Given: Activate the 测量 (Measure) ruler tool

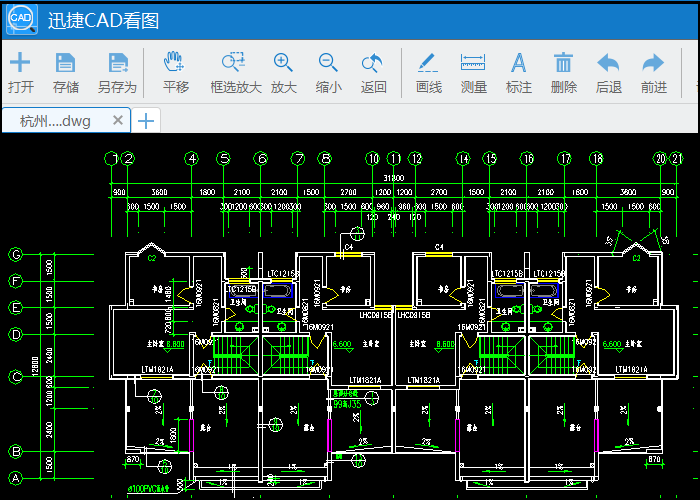Looking at the screenshot, I should tap(473, 72).
